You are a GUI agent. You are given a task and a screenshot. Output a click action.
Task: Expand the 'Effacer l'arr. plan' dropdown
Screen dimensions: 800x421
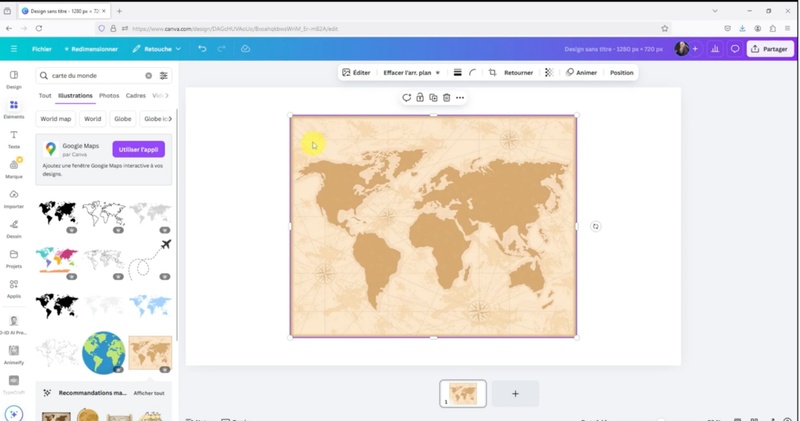pyautogui.click(x=411, y=72)
